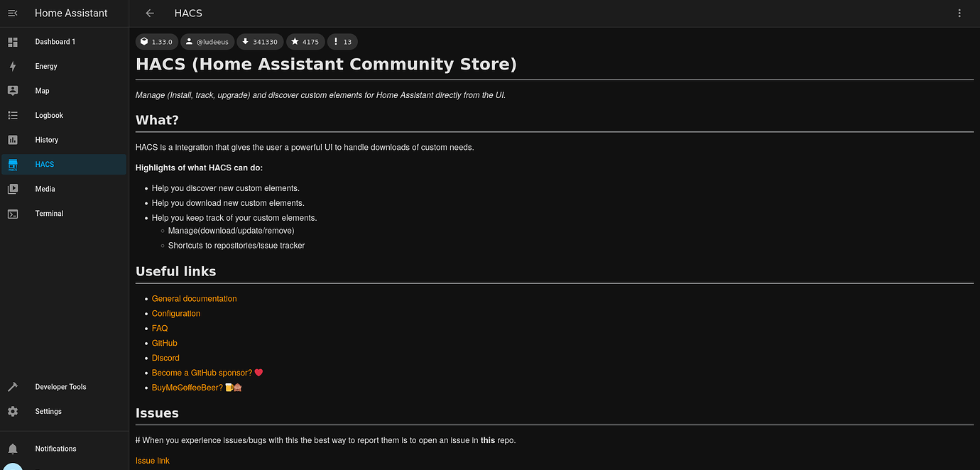Click the Settings gear icon
The width and height of the screenshot is (980, 470).
click(12, 412)
